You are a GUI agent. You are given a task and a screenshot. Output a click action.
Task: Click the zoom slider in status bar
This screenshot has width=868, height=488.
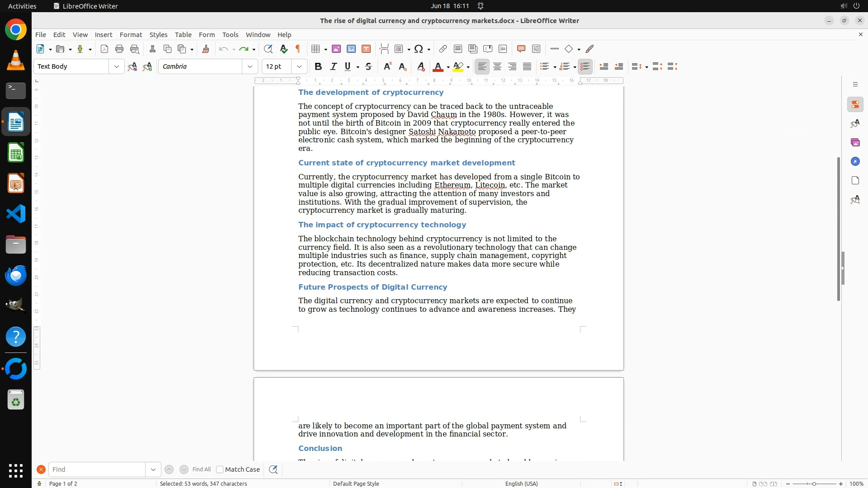(814, 483)
